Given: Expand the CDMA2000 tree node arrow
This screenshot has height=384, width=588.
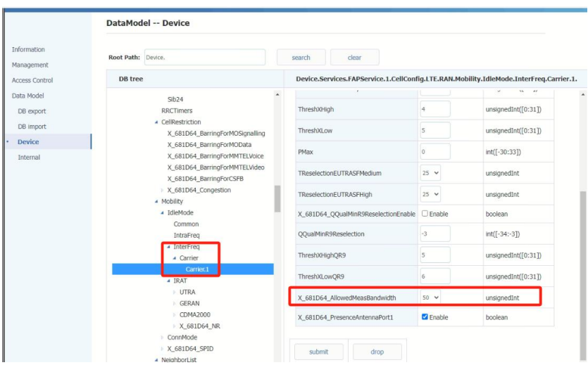Looking at the screenshot, I should 174,315.
